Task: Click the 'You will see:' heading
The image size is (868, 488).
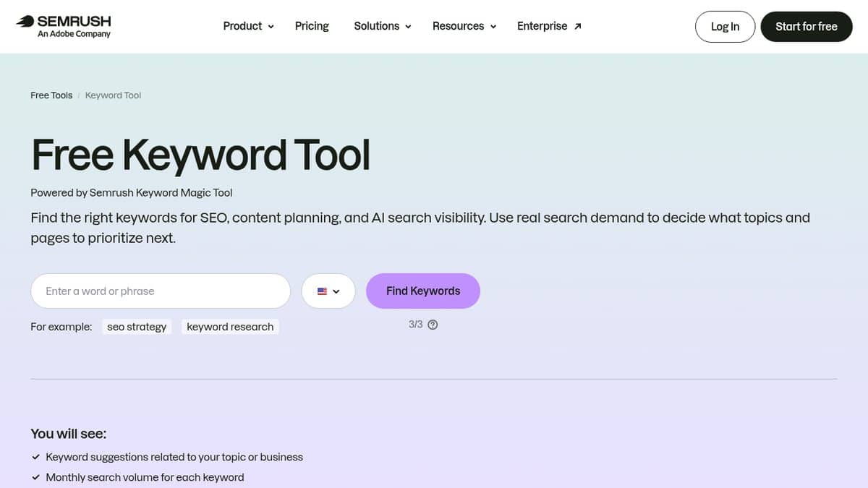Action: pos(69,434)
